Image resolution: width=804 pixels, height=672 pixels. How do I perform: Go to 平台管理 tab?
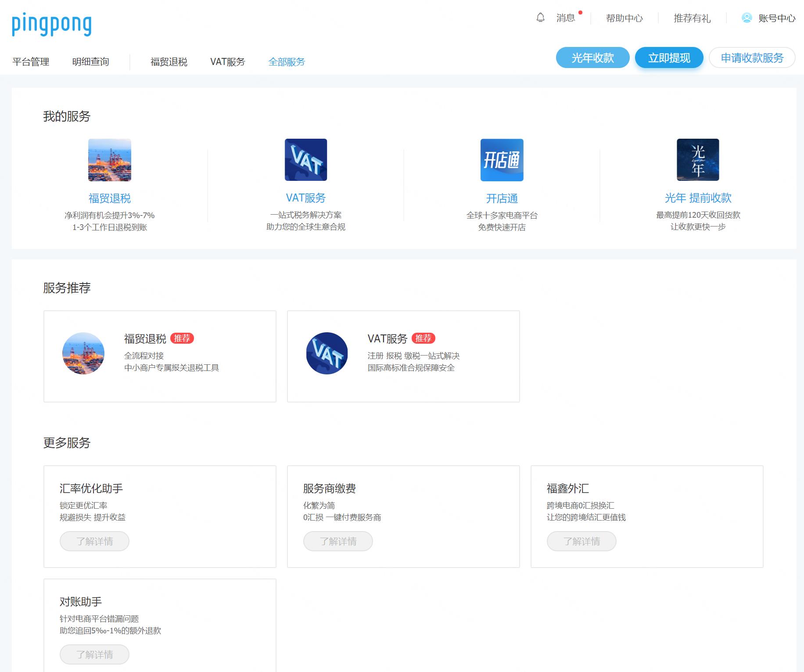pyautogui.click(x=31, y=62)
